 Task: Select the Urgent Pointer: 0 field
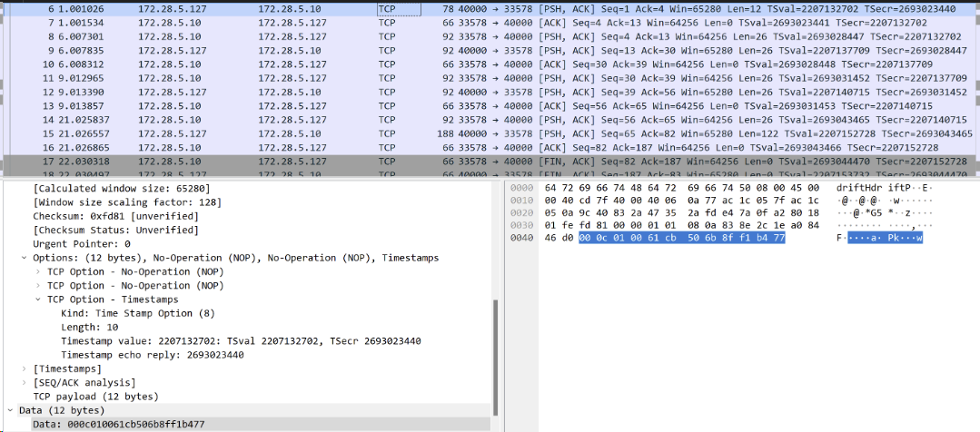coord(82,243)
